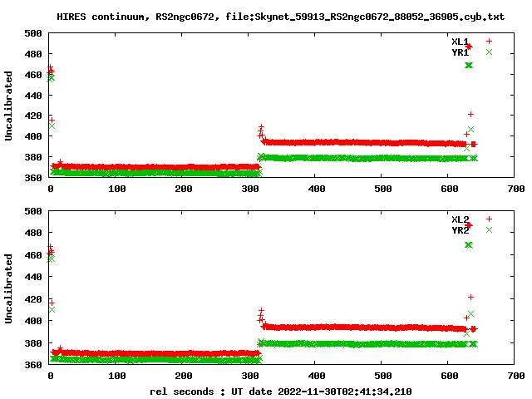Click the XL1 legend label
This screenshot has height=399, width=532.
pyautogui.click(x=460, y=42)
